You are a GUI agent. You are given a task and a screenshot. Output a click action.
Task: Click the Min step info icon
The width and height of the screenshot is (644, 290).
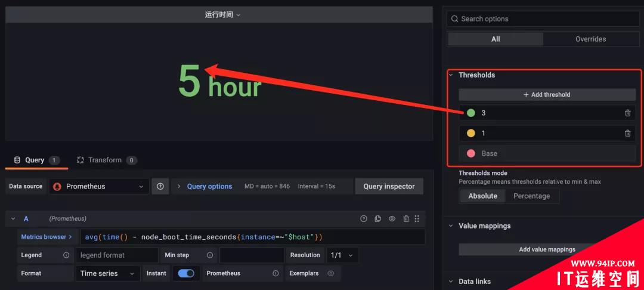(210, 255)
